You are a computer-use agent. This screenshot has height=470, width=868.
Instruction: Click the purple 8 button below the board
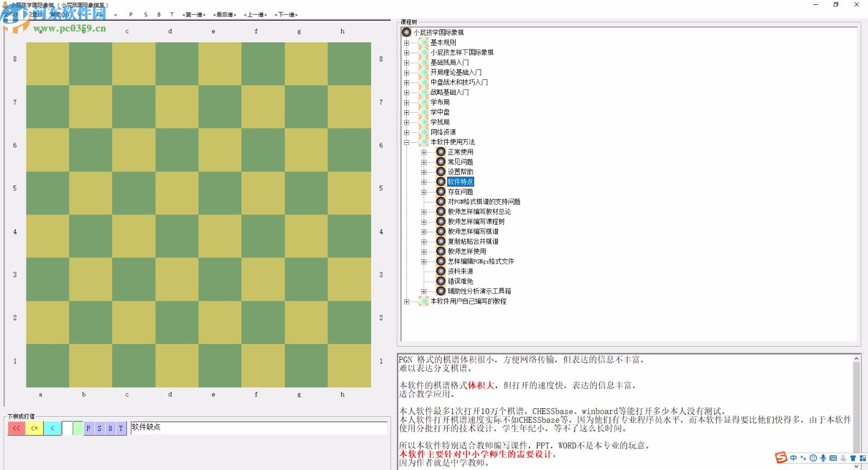point(110,428)
